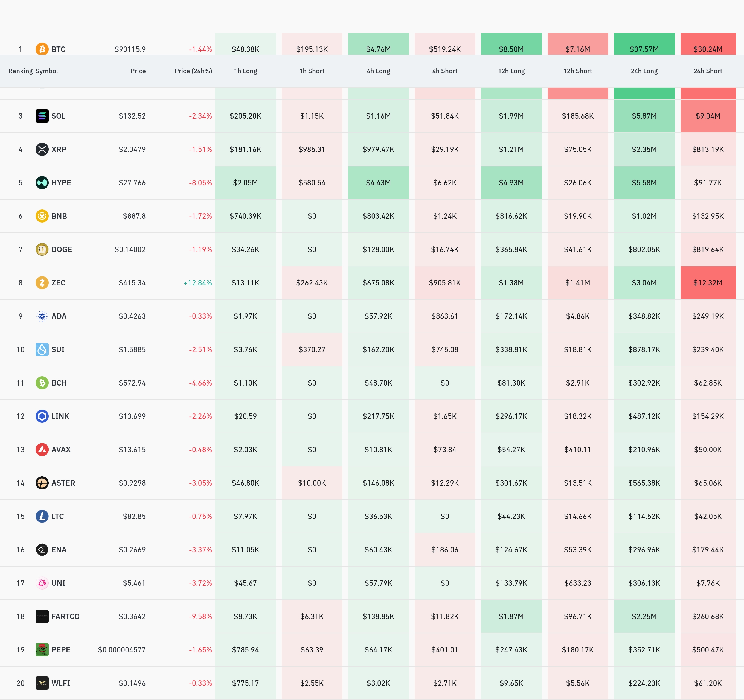
Task: Sort by Price (24h%) column header
Action: click(x=193, y=71)
